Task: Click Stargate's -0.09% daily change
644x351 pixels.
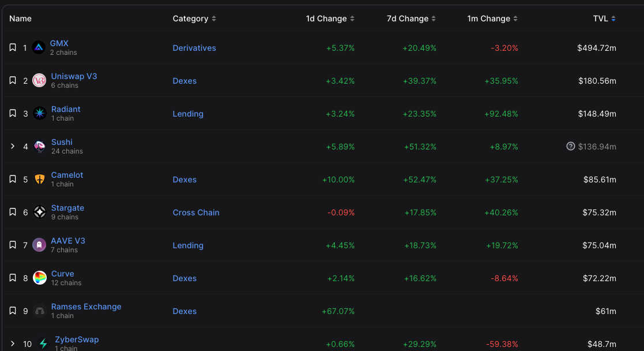Action: pos(341,212)
